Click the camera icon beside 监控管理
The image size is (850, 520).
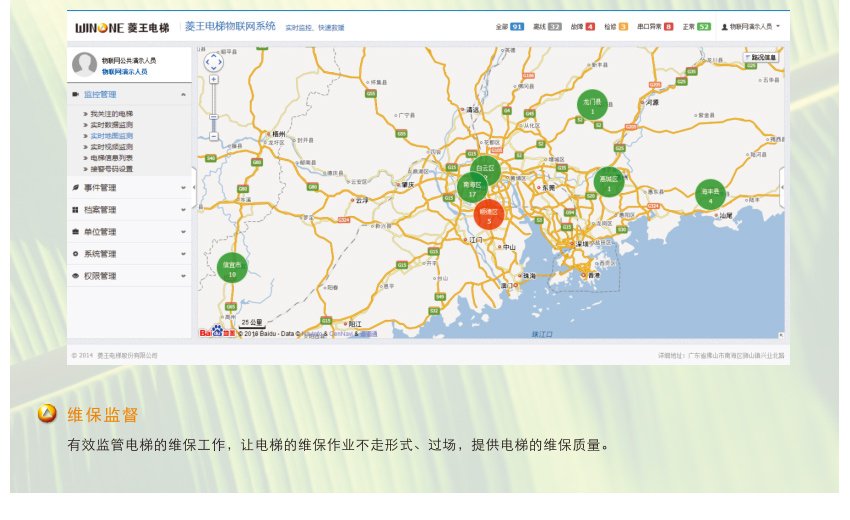pyautogui.click(x=75, y=94)
